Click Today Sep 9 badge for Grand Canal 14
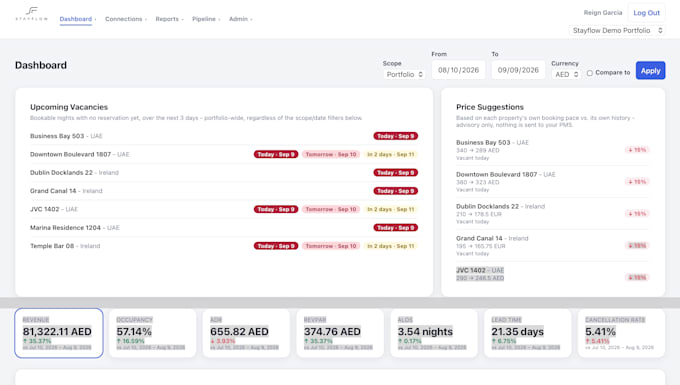680x385 pixels. click(396, 191)
